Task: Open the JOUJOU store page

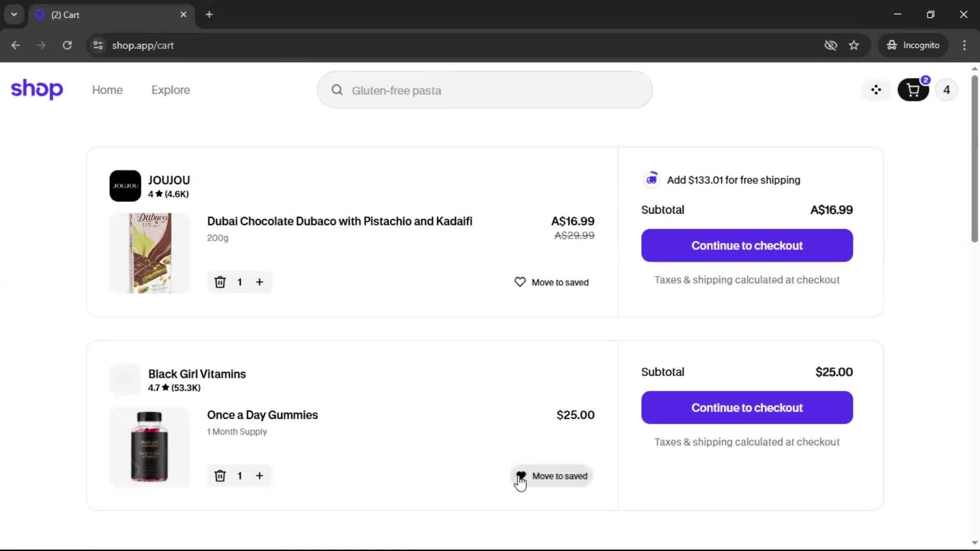Action: (168, 181)
